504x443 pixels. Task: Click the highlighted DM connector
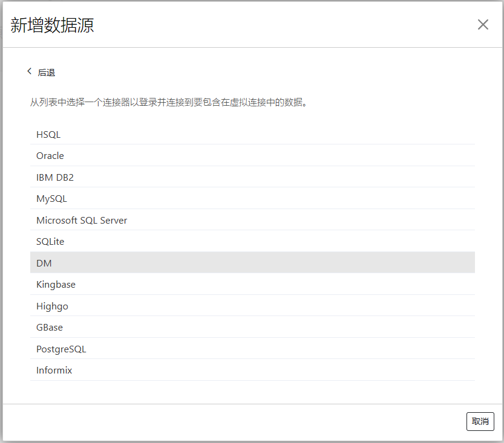252,262
